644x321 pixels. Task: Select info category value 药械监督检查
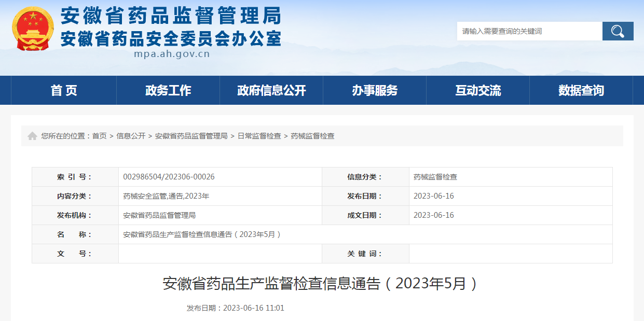(x=435, y=177)
